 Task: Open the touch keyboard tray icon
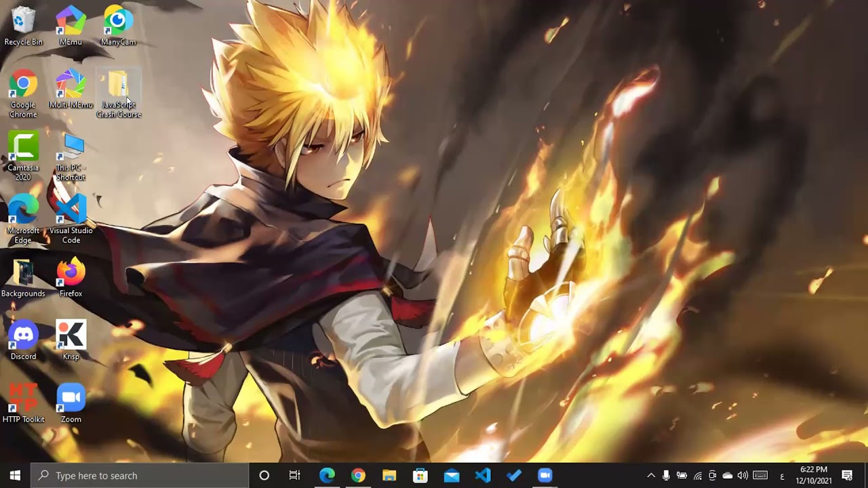760,475
